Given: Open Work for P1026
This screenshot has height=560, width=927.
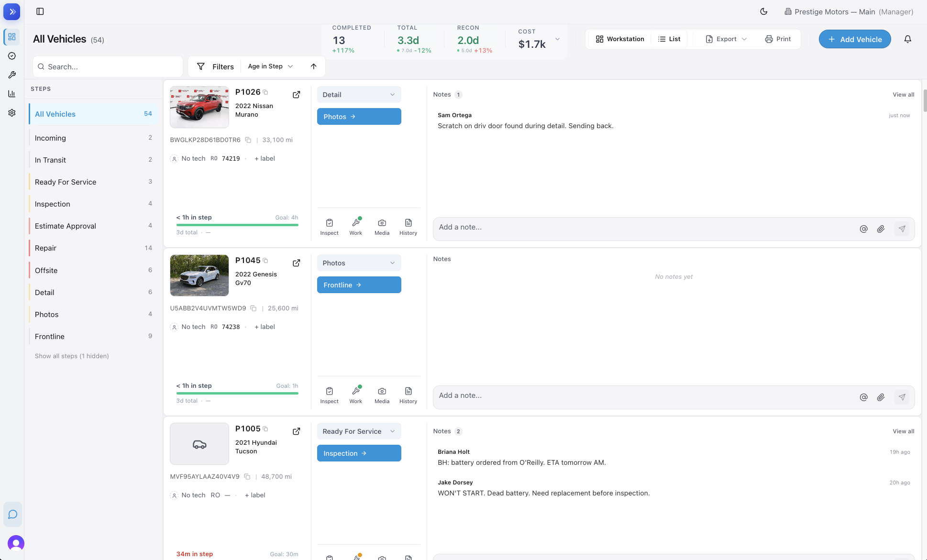Looking at the screenshot, I should click(356, 227).
